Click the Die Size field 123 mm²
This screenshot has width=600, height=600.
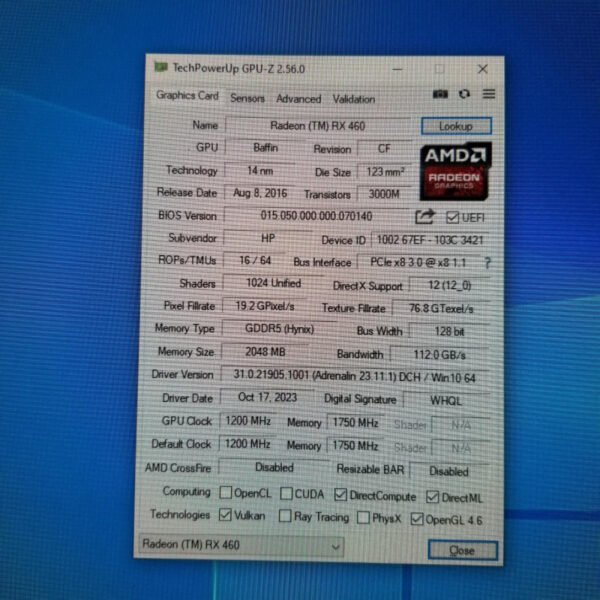(385, 172)
